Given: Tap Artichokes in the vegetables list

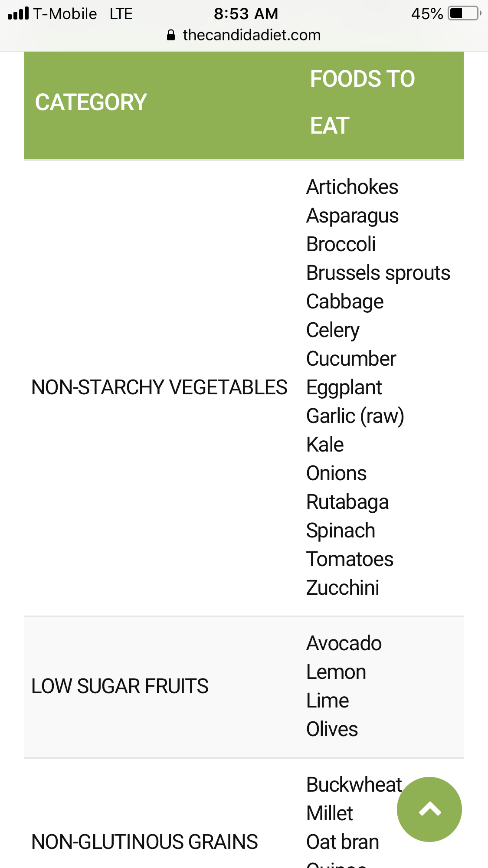Looking at the screenshot, I should pyautogui.click(x=352, y=187).
